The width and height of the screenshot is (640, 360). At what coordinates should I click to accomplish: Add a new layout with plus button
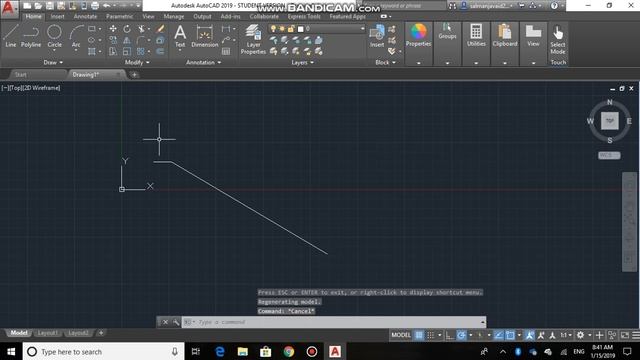tap(101, 333)
